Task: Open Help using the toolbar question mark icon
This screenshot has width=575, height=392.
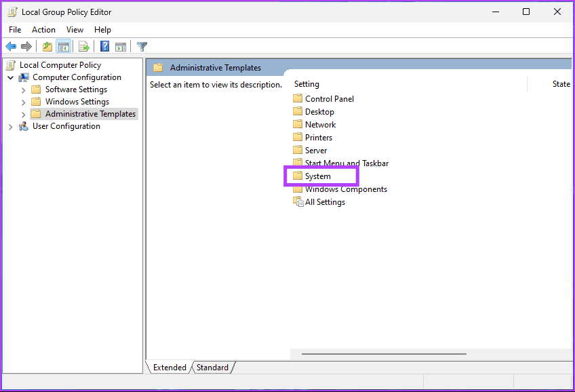Action: click(103, 46)
